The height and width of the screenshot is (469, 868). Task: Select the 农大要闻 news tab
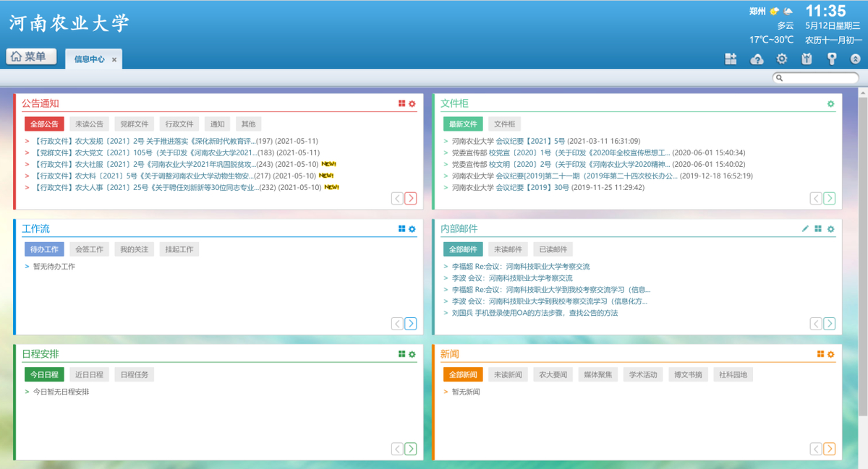(553, 375)
